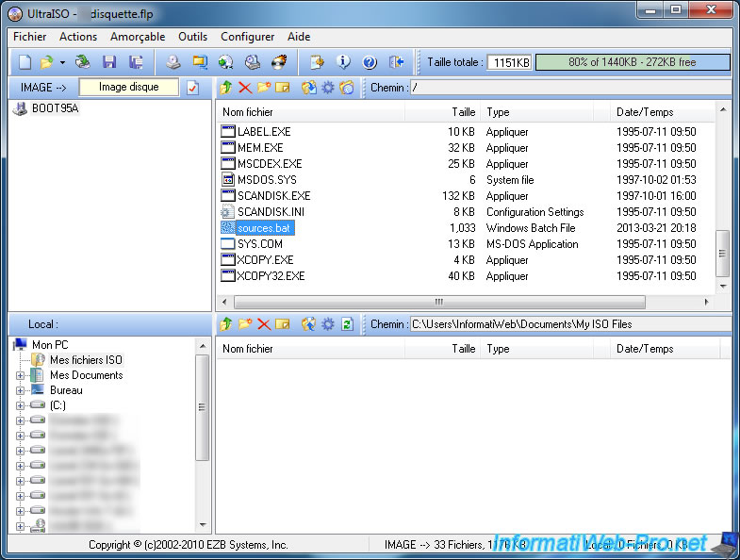Open the Aide menu

click(x=299, y=37)
